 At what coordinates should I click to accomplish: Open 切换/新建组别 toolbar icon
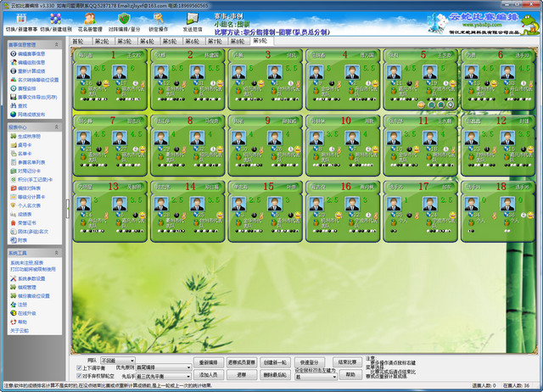[x=56, y=23]
